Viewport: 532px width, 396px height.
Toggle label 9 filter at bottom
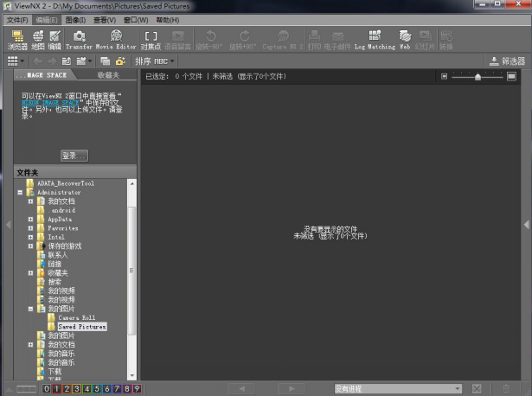[137, 389]
